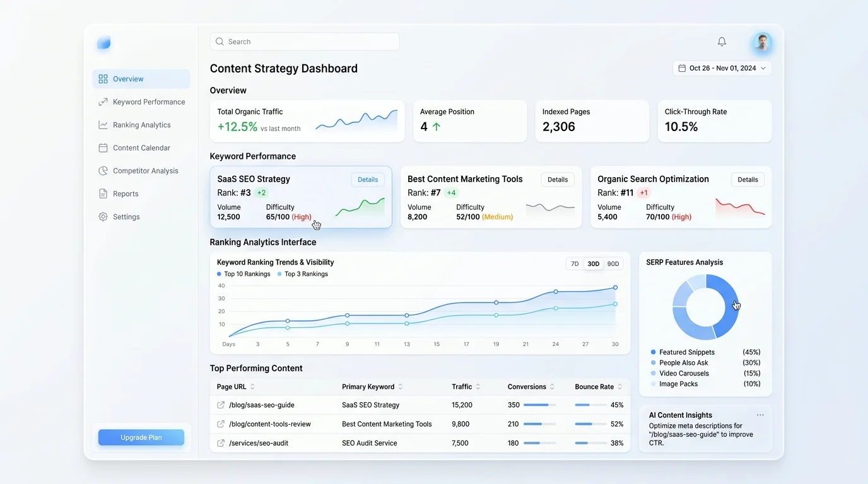
Task: Sort table by Bounce Rate column
Action: 619,387
